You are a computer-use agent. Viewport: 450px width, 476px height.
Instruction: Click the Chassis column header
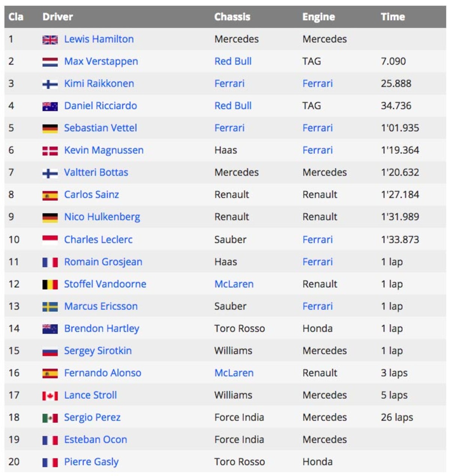click(x=232, y=17)
